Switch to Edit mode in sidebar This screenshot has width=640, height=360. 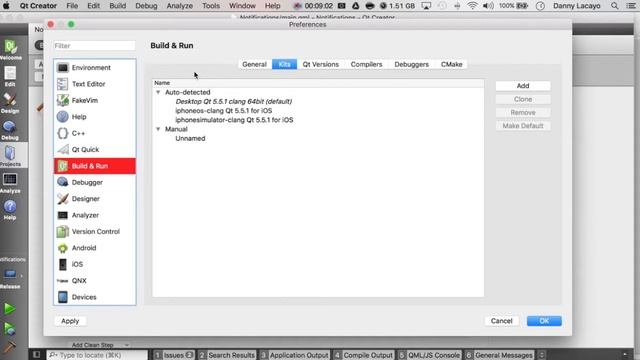point(10,76)
